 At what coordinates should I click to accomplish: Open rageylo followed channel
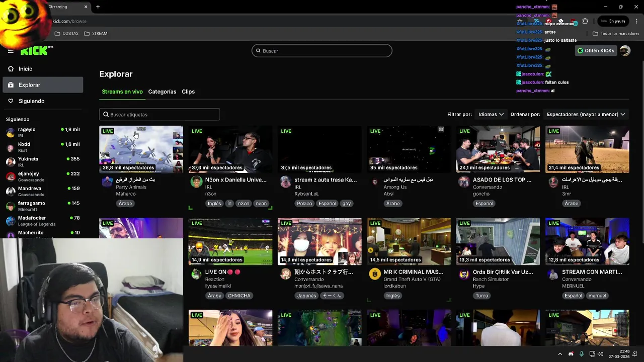click(43, 132)
